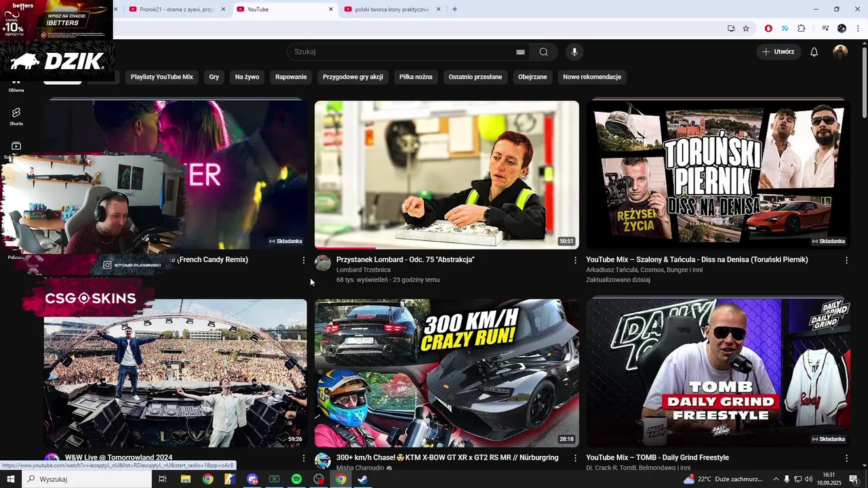Open the red Opera-style extension icon

(x=768, y=28)
